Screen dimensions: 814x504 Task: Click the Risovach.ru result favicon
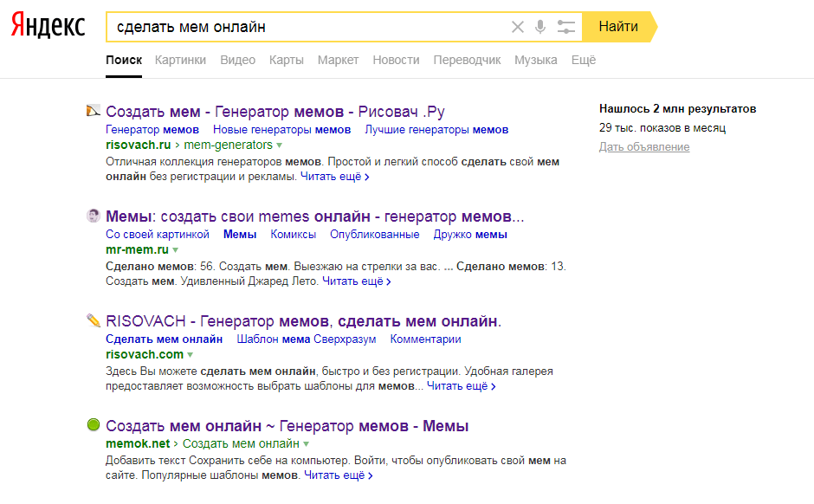pyautogui.click(x=94, y=111)
